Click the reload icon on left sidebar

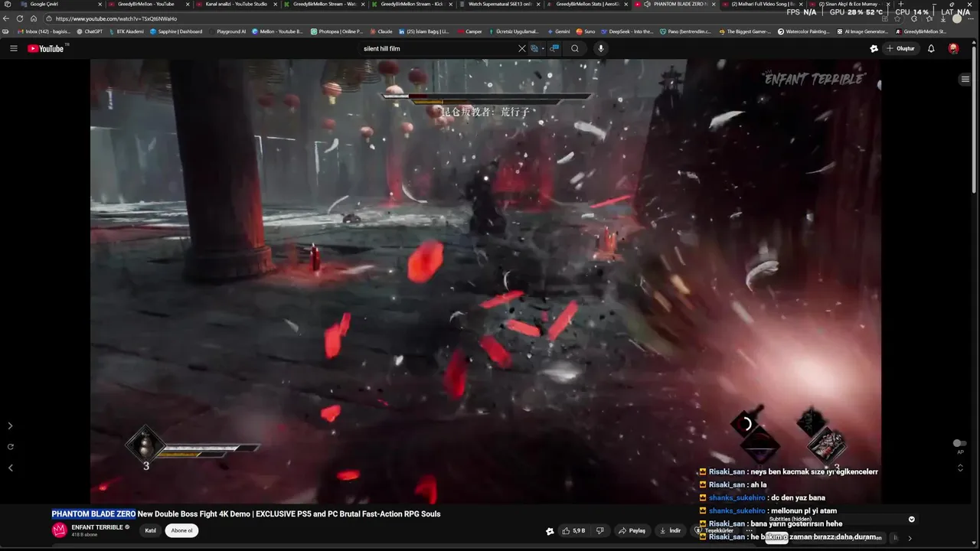pos(11,446)
